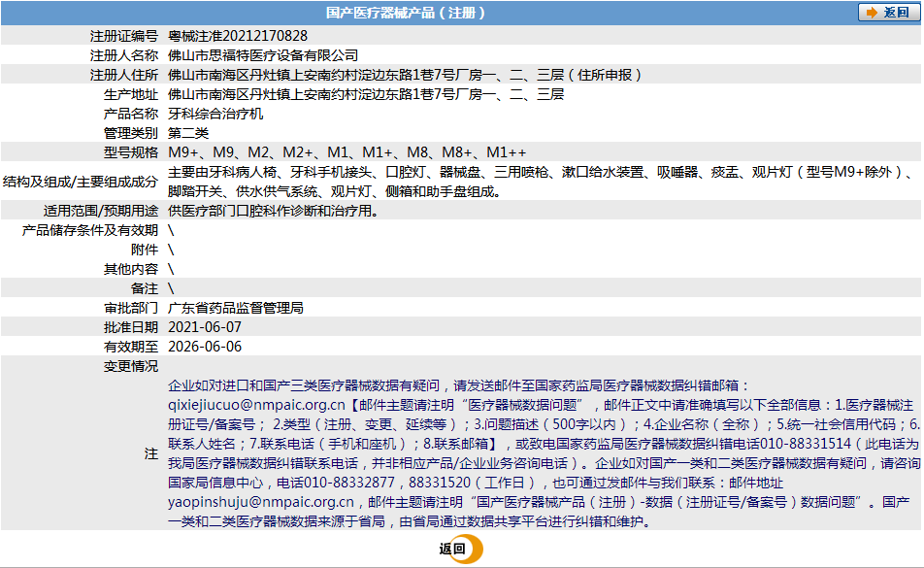Click the 管理类别 label
The image size is (924, 568).
131,133
